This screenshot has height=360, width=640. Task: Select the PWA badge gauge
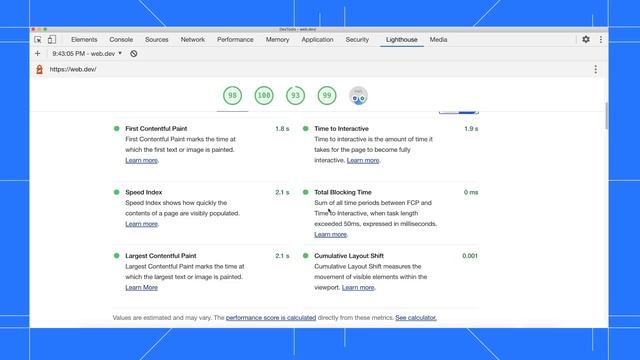click(x=358, y=96)
